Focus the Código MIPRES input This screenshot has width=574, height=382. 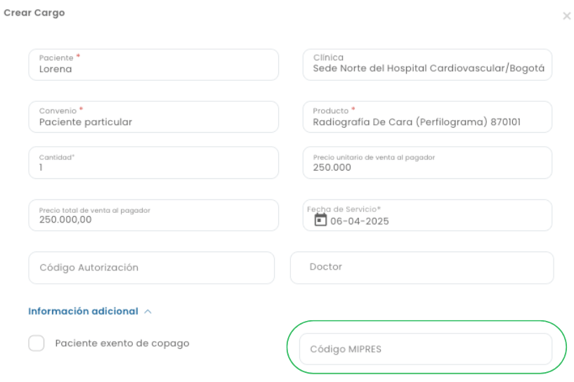click(426, 349)
